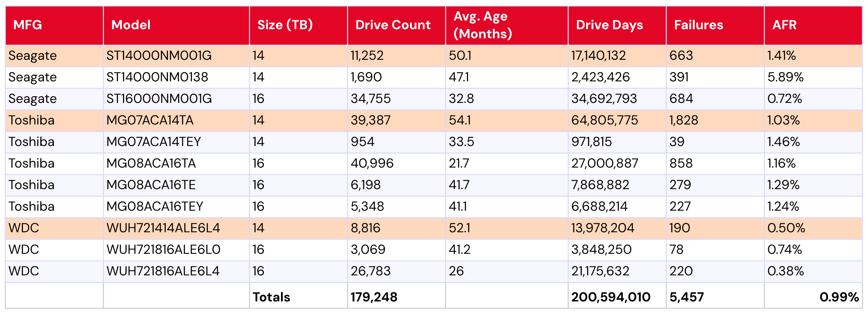Click drive count 8,816
The image size is (868, 315).
(365, 228)
